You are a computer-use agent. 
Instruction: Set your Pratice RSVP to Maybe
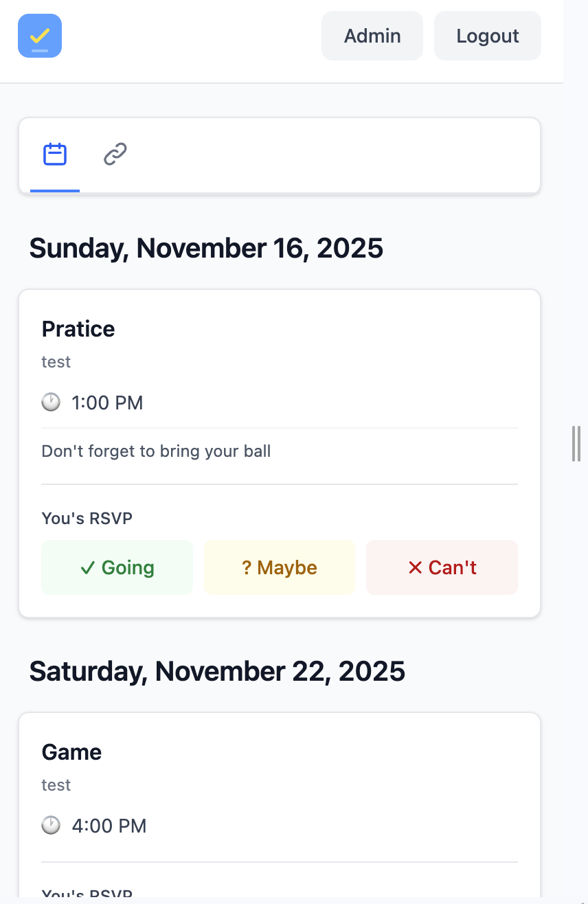[279, 567]
